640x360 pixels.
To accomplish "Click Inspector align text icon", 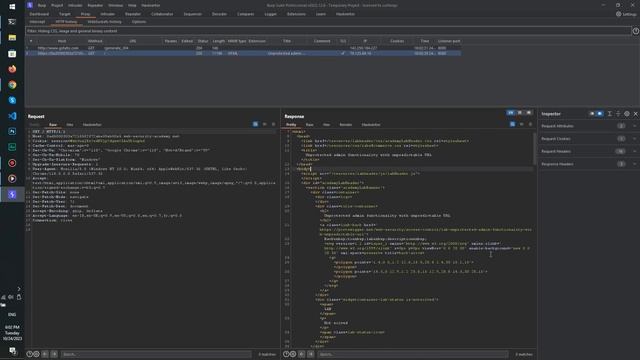I will pyautogui.click(x=609, y=114).
